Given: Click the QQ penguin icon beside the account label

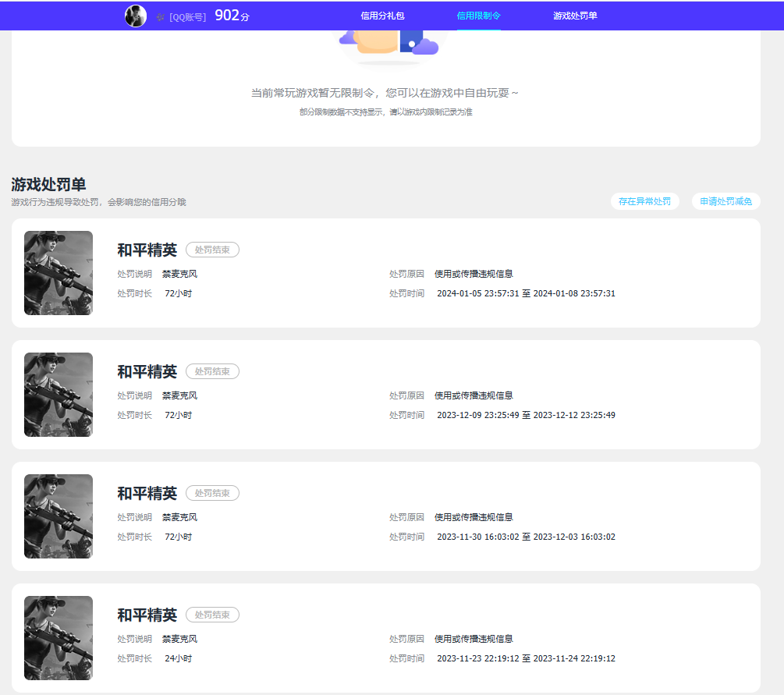Looking at the screenshot, I should pyautogui.click(x=161, y=17).
